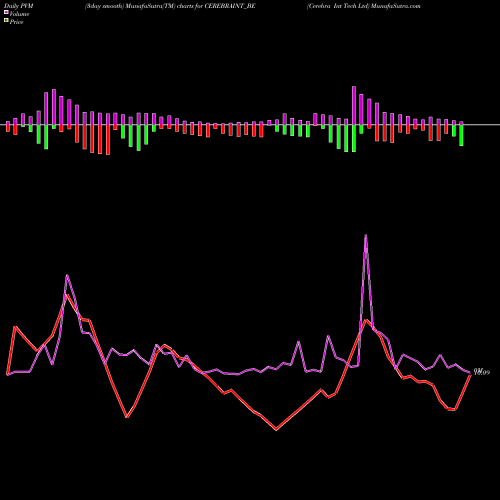Click the magenta Volume legend swatch
Screen dimensions: 500x500
6,12
